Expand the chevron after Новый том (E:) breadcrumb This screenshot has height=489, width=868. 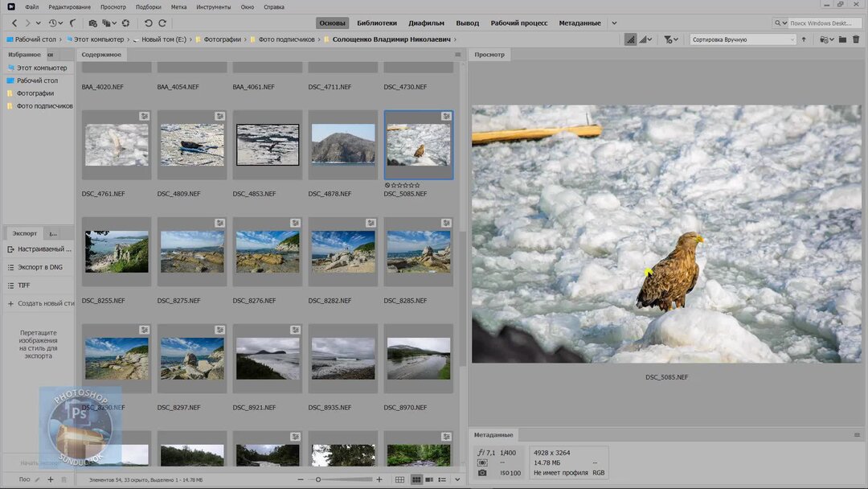coord(191,39)
